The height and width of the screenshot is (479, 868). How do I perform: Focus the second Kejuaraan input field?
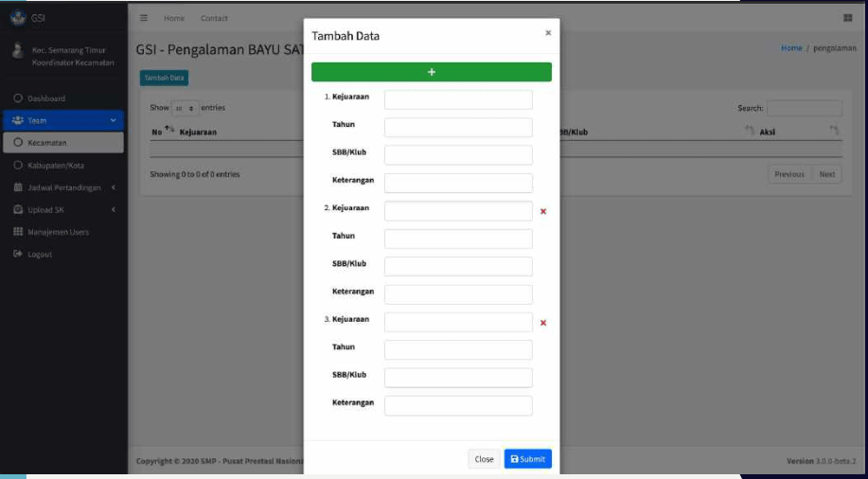click(458, 211)
